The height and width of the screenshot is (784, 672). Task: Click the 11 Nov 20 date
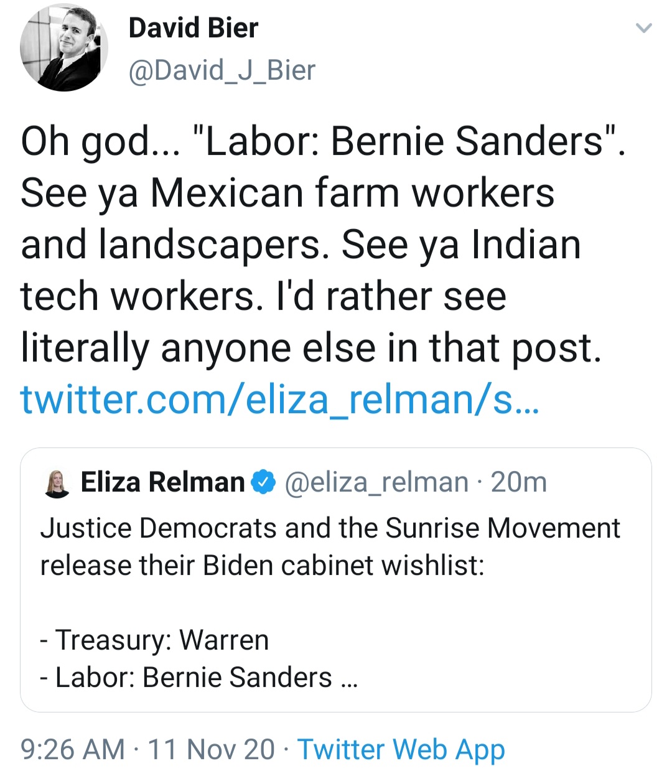[211, 749]
